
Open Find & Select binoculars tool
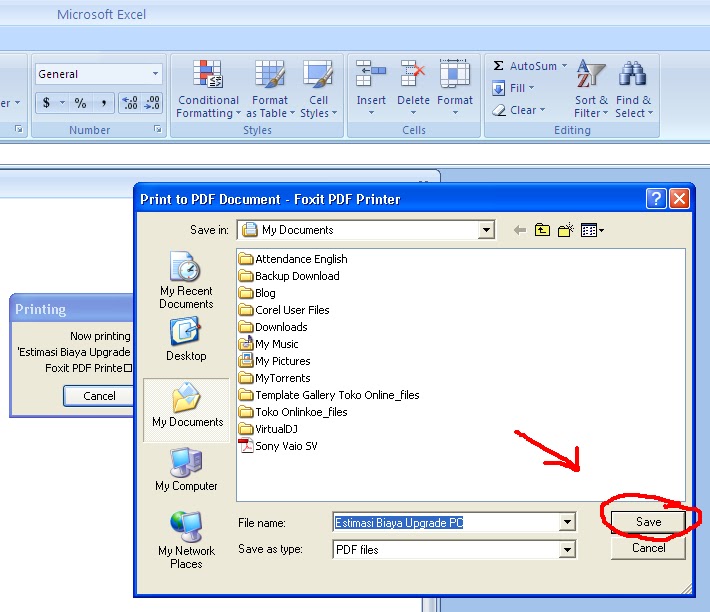pyautogui.click(x=633, y=89)
